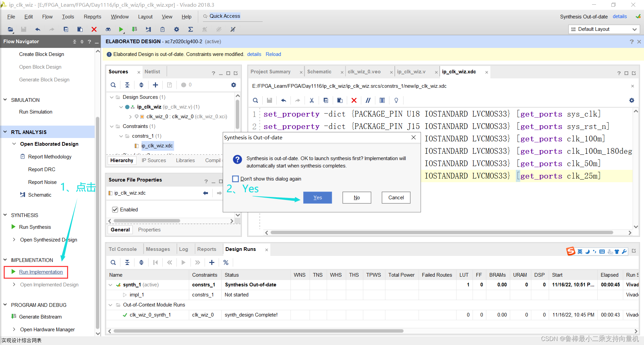Click the Design Runs horizontal scrollbar

coord(258,331)
